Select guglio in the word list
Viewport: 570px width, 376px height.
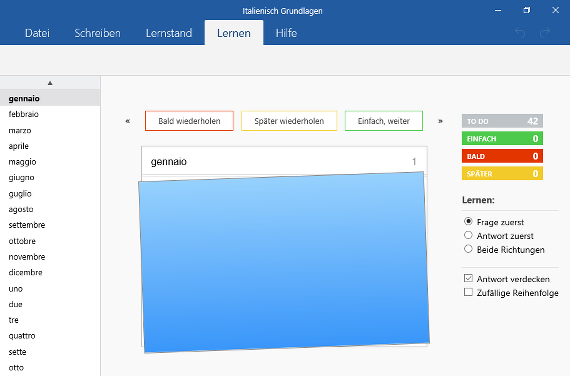[x=50, y=193]
